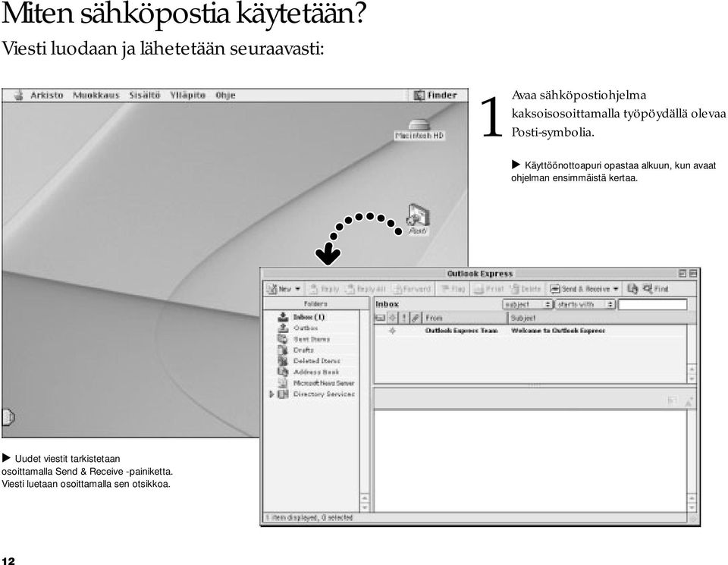This screenshot has height=565, width=728.
Task: Click the Outlook Express window collapse box
Action: point(692,274)
